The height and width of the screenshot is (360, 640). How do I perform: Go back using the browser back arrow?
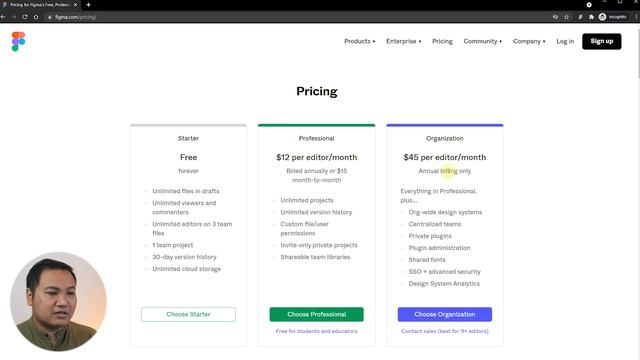click(3, 17)
